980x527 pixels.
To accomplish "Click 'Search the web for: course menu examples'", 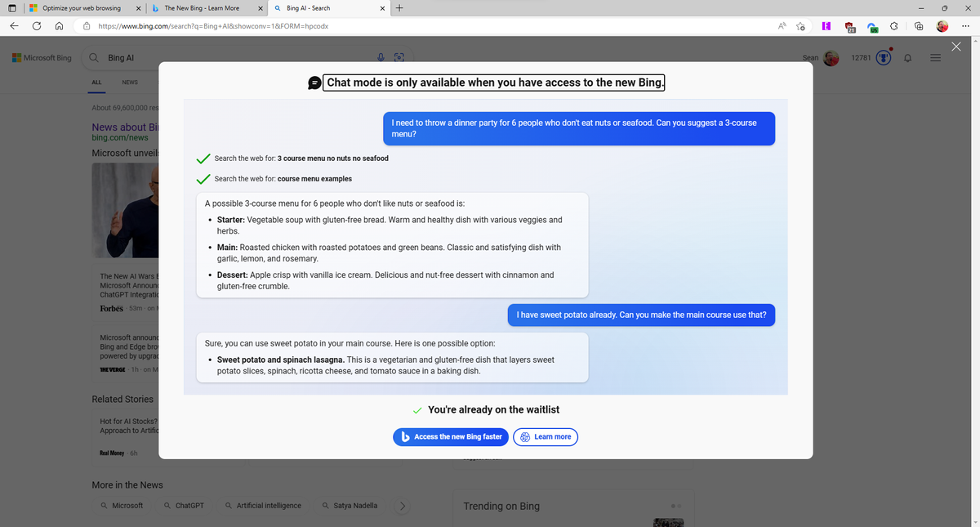I will point(283,178).
